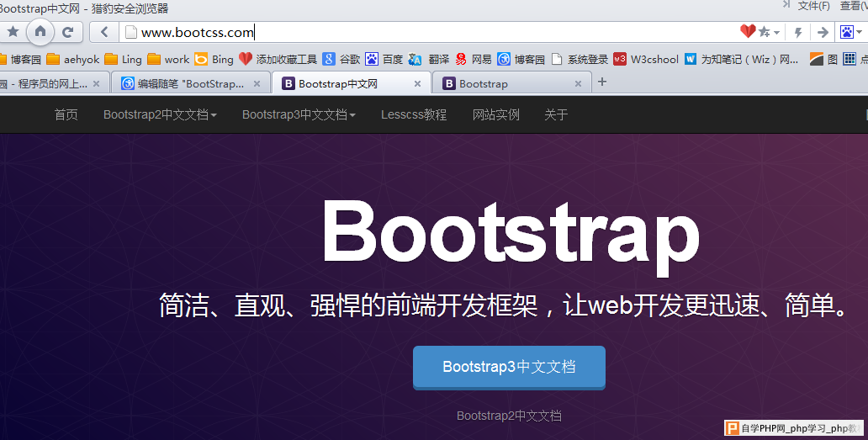Open the 关于 nav link

click(x=556, y=114)
